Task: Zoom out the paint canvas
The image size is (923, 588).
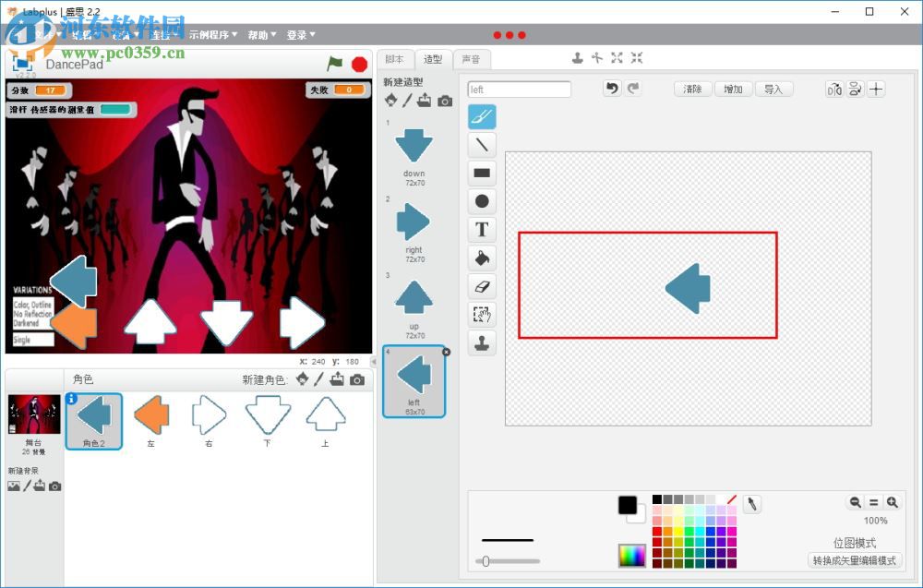Action: pyautogui.click(x=855, y=502)
